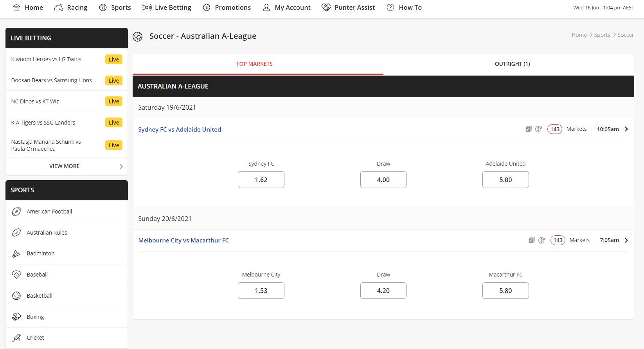Click the Cricket bat icon
The height and width of the screenshot is (349, 644).
pyautogui.click(x=16, y=338)
